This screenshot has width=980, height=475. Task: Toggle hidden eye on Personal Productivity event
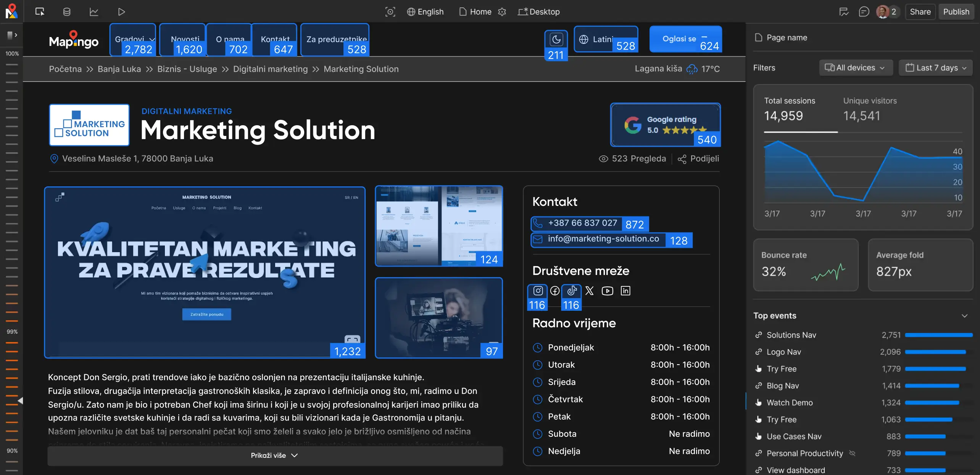pyautogui.click(x=852, y=453)
